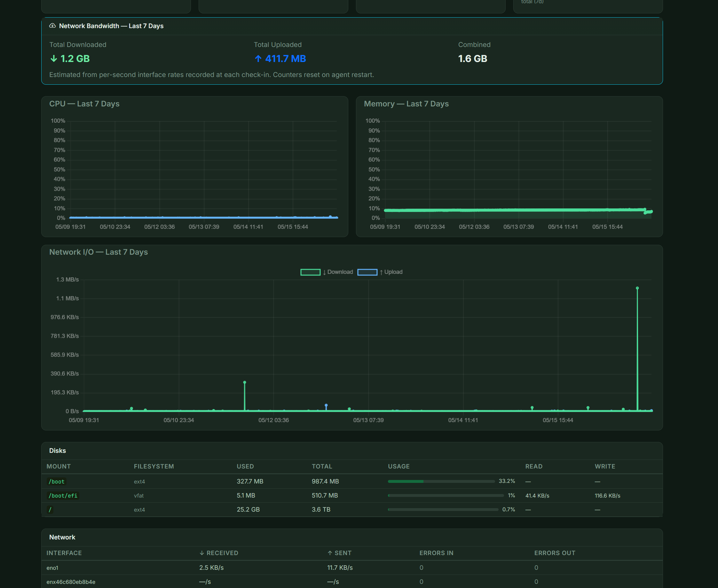Click the 5.1 MB used value

[246, 496]
